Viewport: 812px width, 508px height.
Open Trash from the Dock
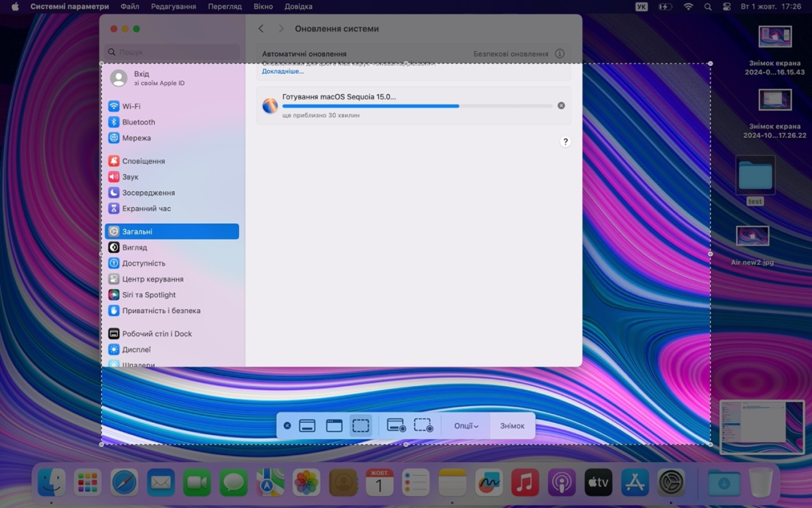tap(760, 482)
